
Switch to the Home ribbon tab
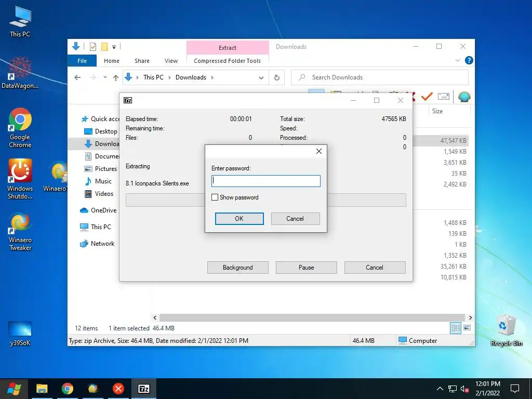(112, 61)
